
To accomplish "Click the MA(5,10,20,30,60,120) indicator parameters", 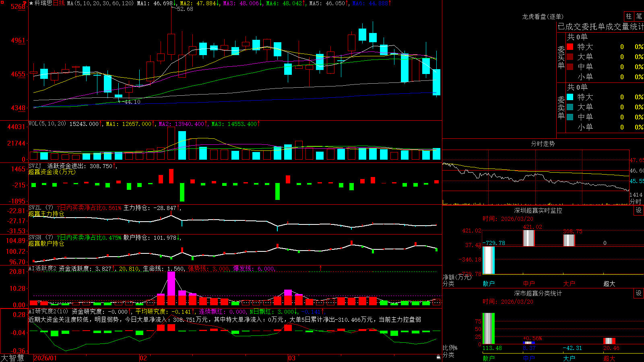I will click(x=100, y=3).
